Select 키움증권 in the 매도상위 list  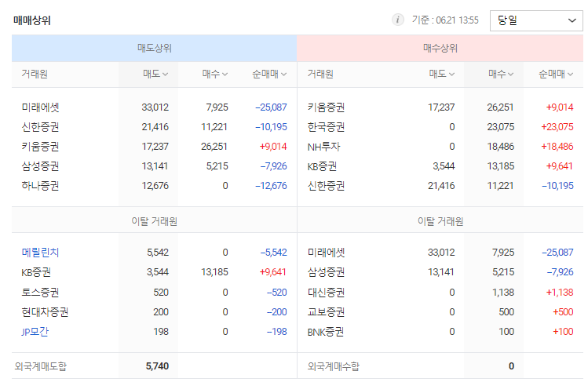coord(40,147)
